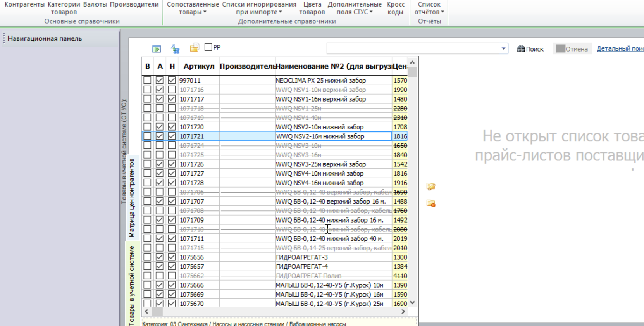This screenshot has height=326, width=644.
Task: Tick the B checkbox for article 997011
Action: point(147,80)
